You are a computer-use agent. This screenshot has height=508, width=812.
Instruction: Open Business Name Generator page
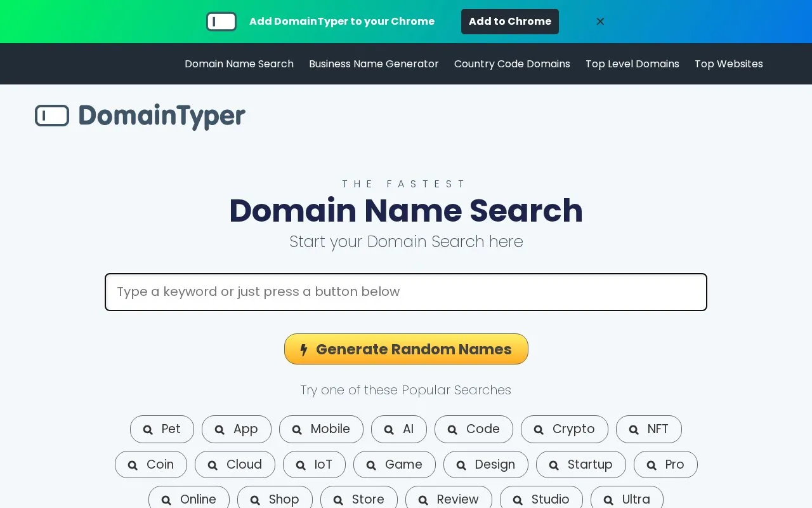coord(374,63)
